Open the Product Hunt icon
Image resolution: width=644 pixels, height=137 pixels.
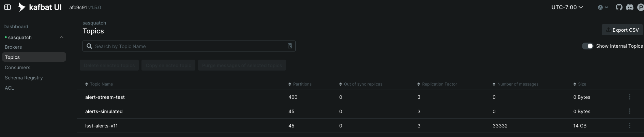pos(641,7)
